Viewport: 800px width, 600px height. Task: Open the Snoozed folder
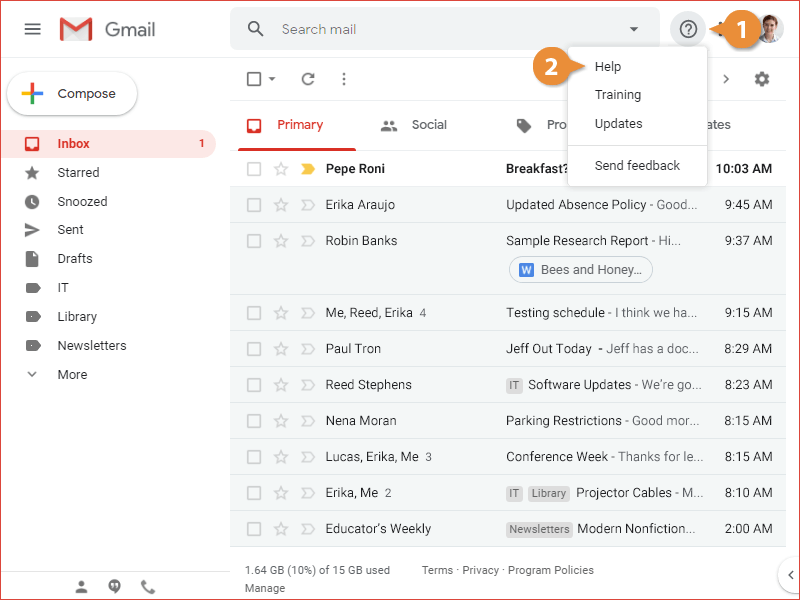(x=82, y=202)
